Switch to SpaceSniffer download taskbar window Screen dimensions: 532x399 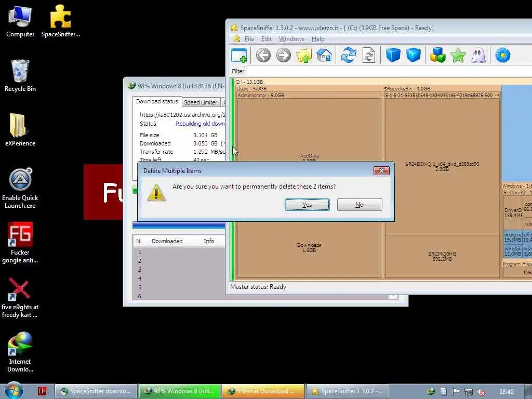(x=96, y=391)
